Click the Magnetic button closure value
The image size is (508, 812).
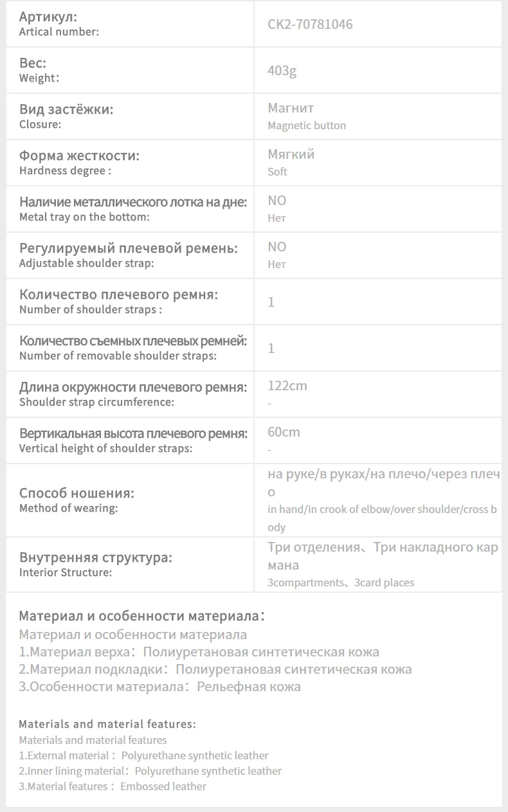pos(307,125)
